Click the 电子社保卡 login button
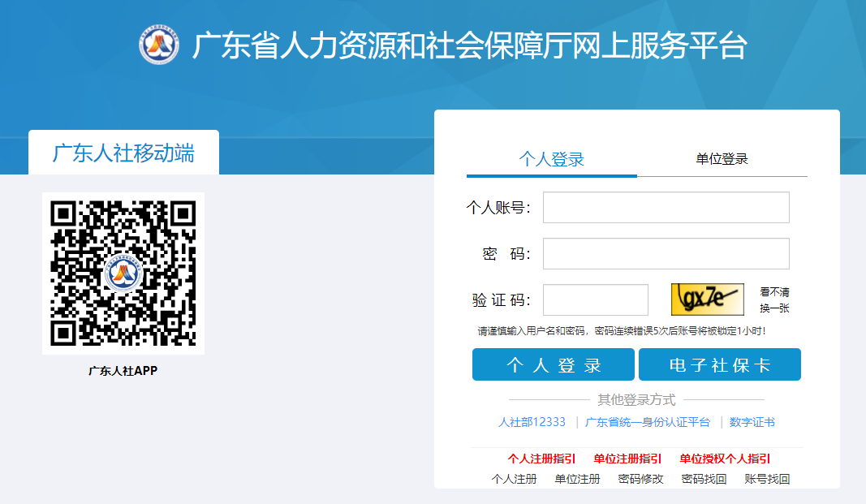The height and width of the screenshot is (504, 866). [719, 364]
